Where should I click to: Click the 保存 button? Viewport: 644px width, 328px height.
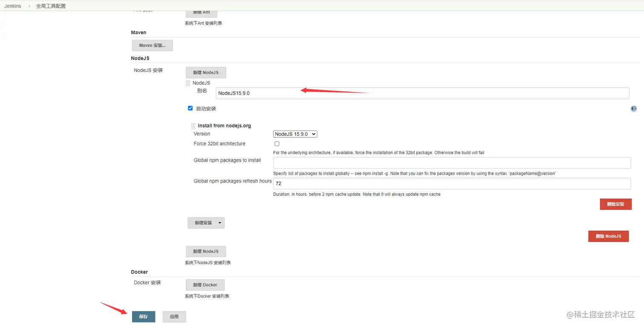(x=144, y=316)
